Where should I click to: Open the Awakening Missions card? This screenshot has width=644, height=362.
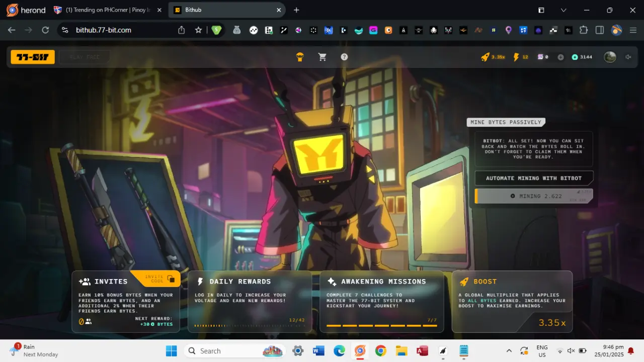pos(382,302)
